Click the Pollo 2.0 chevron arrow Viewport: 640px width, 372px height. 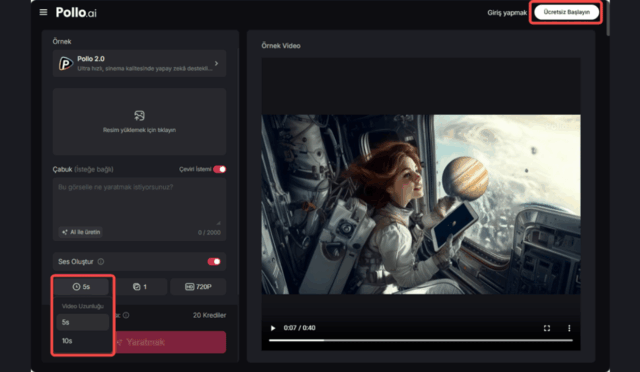(216, 63)
